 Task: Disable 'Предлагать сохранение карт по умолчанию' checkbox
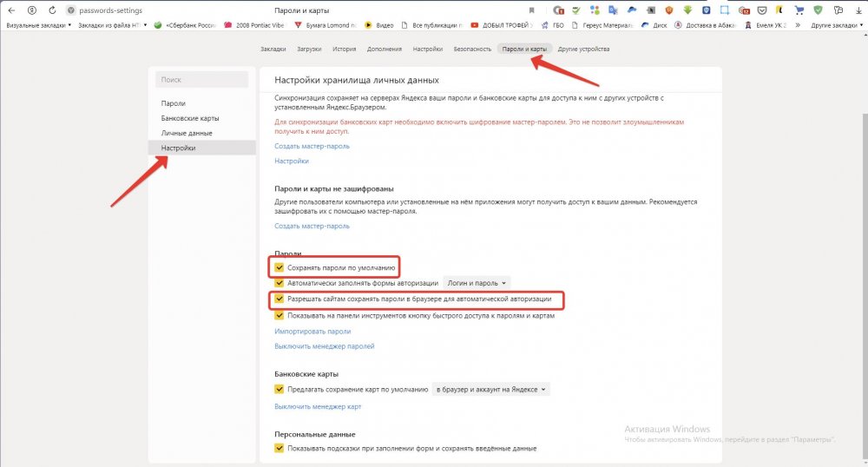279,390
